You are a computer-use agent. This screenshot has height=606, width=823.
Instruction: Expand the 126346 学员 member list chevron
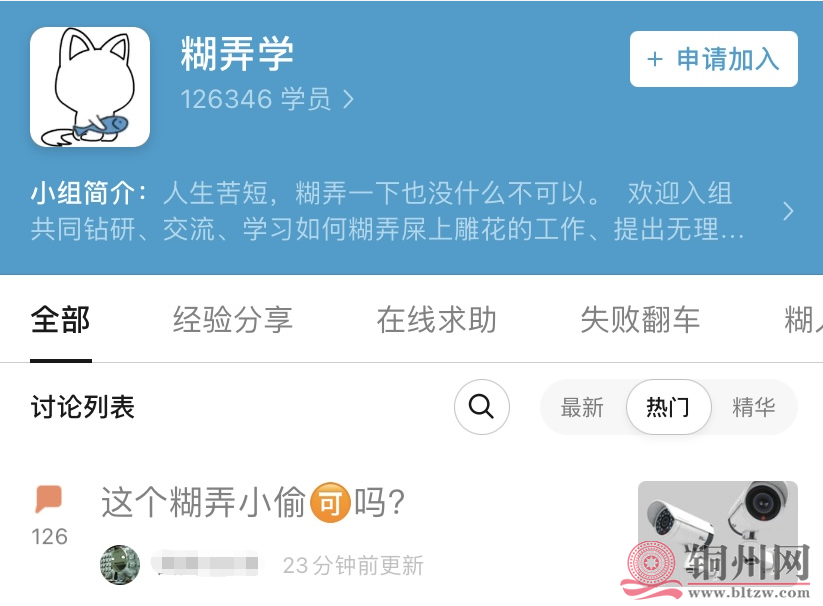pyautogui.click(x=348, y=99)
